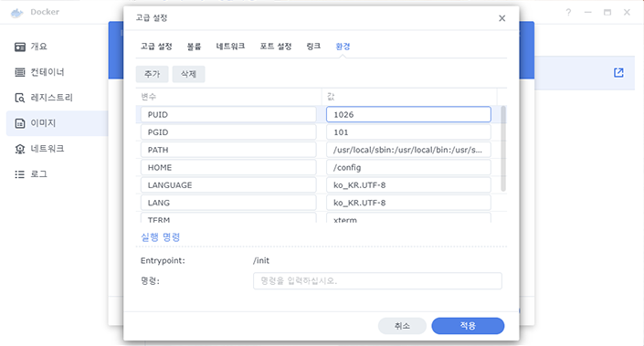Edit the PATH variable name field
This screenshot has width=644, height=346.
pos(228,150)
